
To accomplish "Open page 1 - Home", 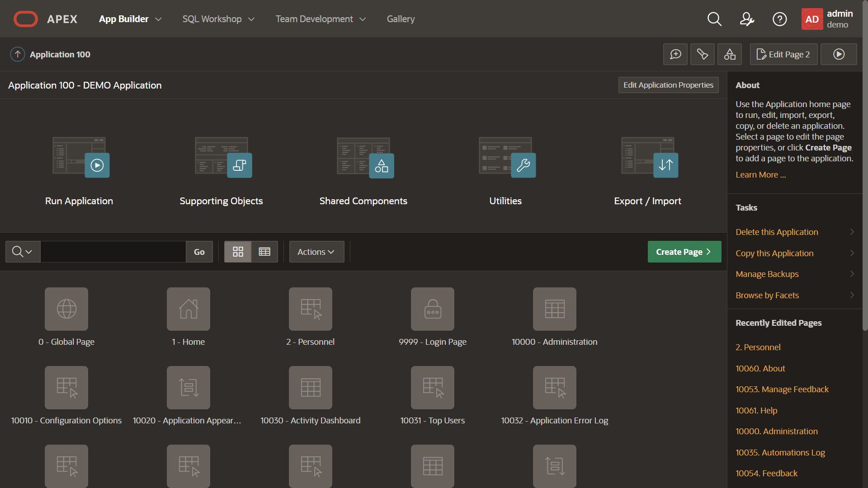I will click(189, 309).
